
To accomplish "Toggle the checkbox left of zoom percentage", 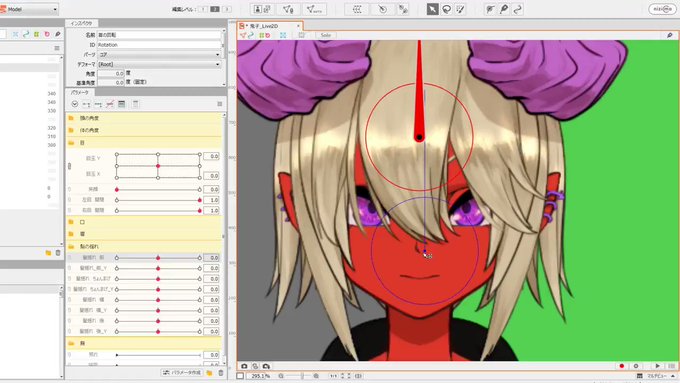I will [240, 376].
